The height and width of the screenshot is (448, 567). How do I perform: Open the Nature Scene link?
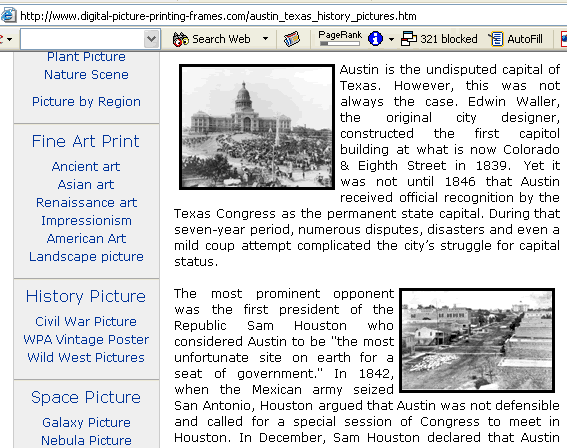[x=86, y=74]
